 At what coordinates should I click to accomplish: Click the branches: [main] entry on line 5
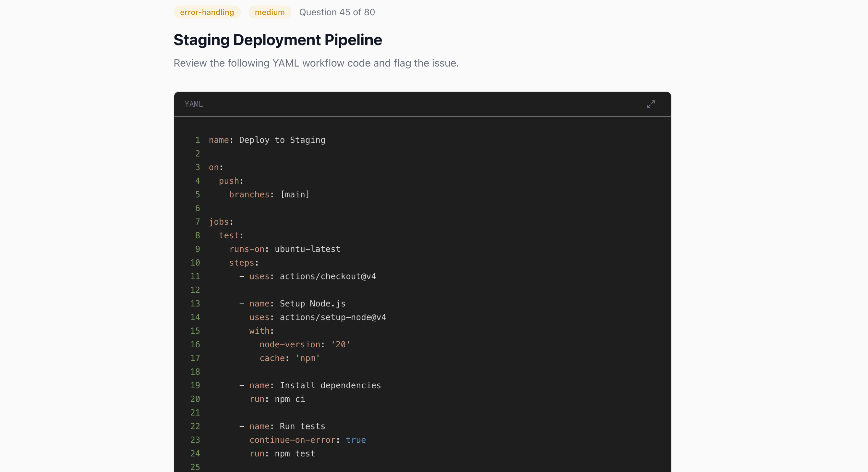pyautogui.click(x=269, y=194)
